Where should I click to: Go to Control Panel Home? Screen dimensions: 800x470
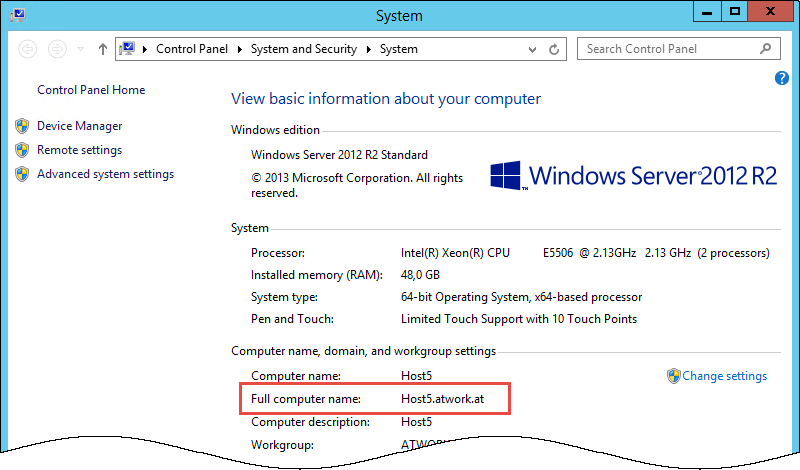pos(91,90)
